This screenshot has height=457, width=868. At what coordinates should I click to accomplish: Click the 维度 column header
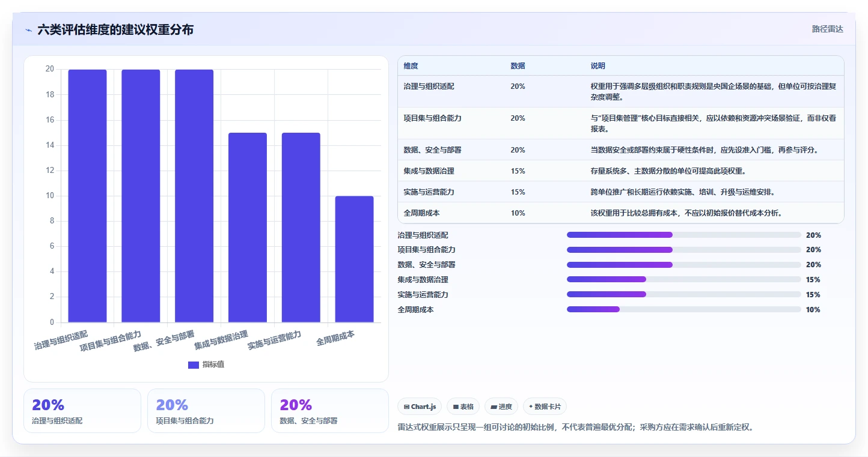[411, 65]
